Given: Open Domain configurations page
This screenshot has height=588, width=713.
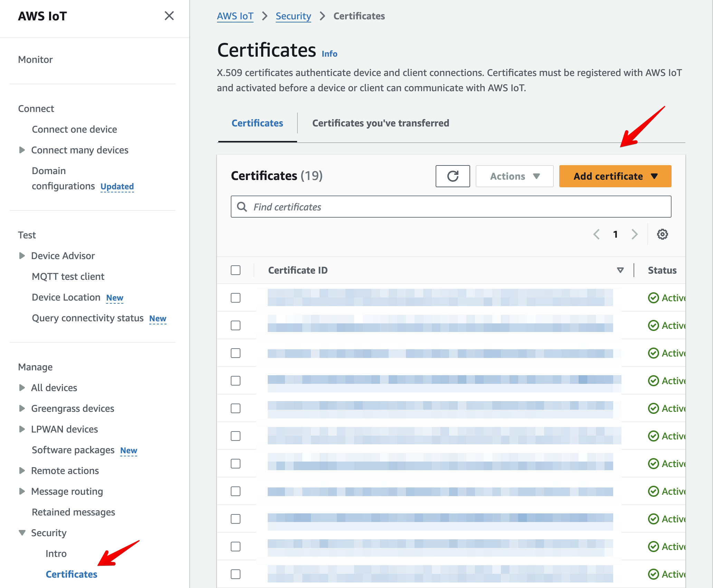Looking at the screenshot, I should 63,178.
